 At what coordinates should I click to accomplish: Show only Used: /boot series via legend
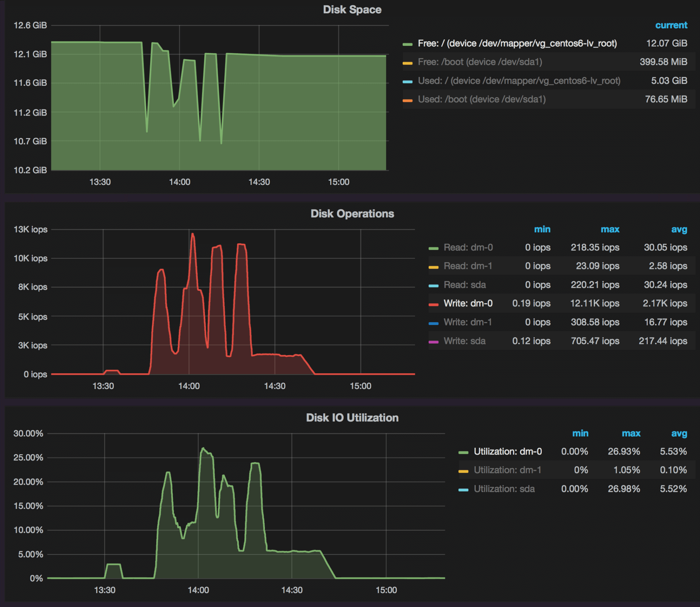pyautogui.click(x=481, y=99)
